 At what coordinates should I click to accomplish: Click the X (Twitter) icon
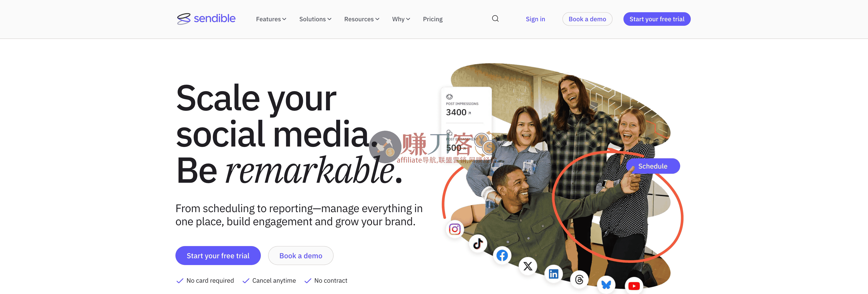coord(528,266)
